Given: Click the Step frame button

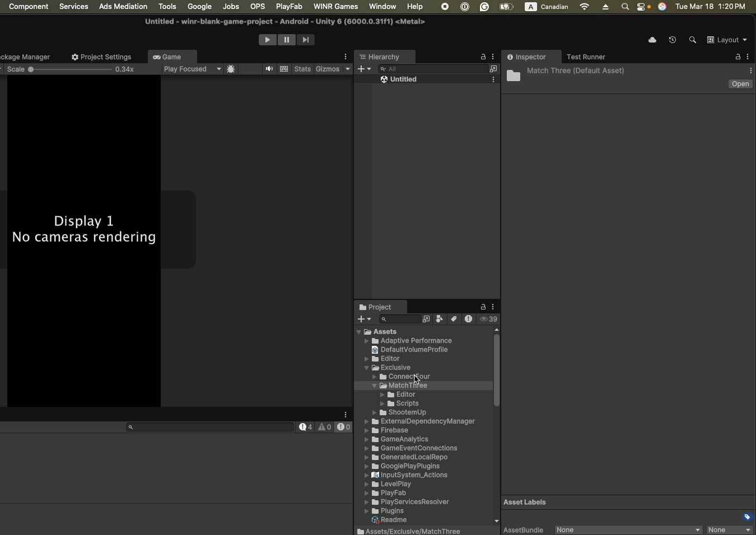Looking at the screenshot, I should [x=306, y=40].
